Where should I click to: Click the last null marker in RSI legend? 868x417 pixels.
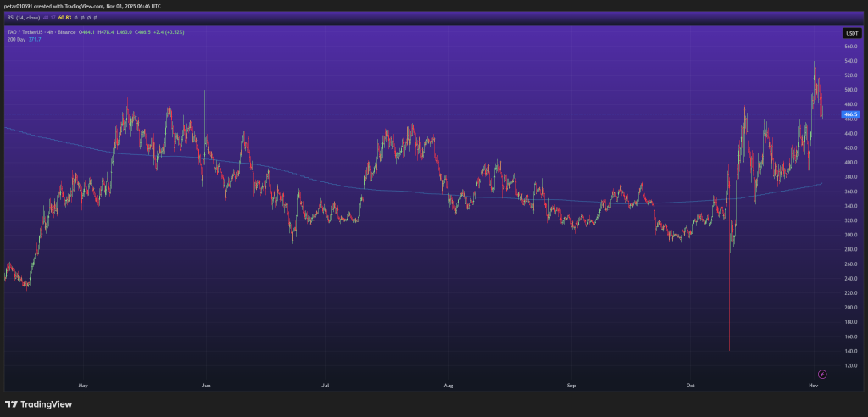click(x=94, y=17)
